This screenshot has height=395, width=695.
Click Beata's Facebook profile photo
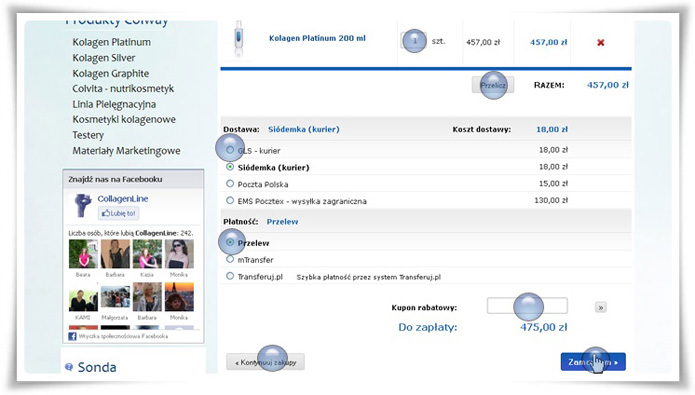[83, 254]
